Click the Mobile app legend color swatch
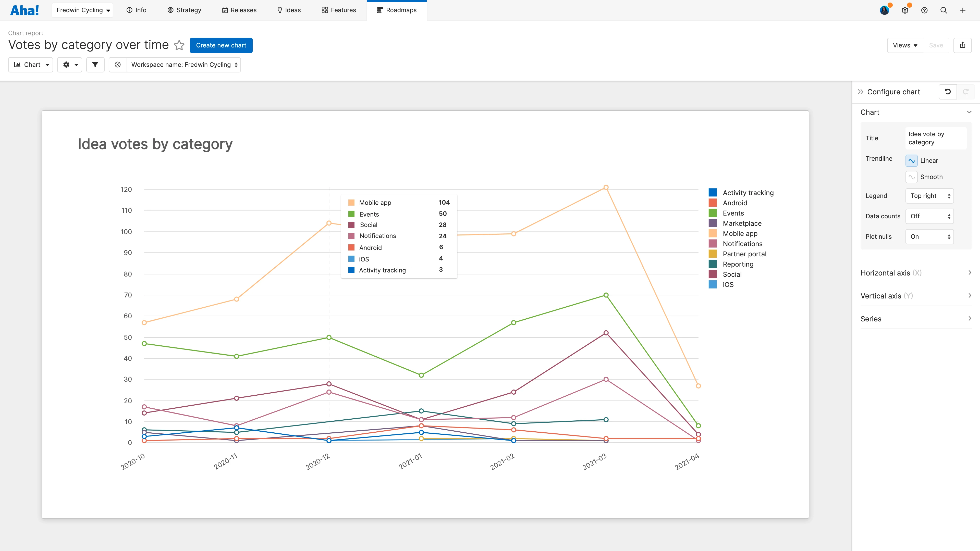 tap(713, 233)
